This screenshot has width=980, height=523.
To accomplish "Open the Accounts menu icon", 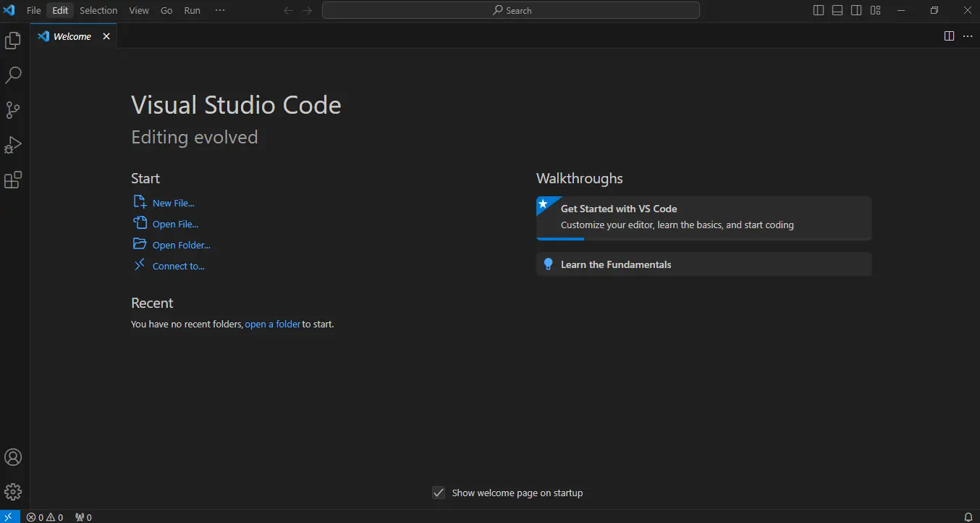I will click(x=13, y=457).
